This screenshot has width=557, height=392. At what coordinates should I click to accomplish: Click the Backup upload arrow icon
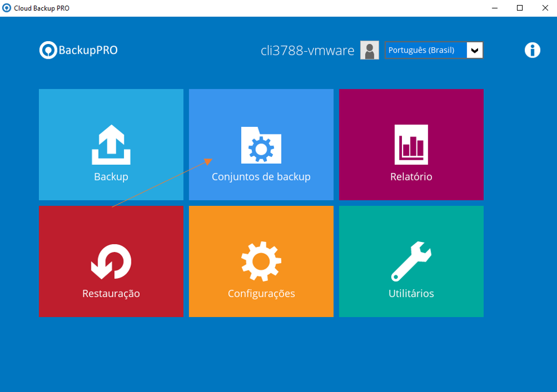click(x=111, y=145)
